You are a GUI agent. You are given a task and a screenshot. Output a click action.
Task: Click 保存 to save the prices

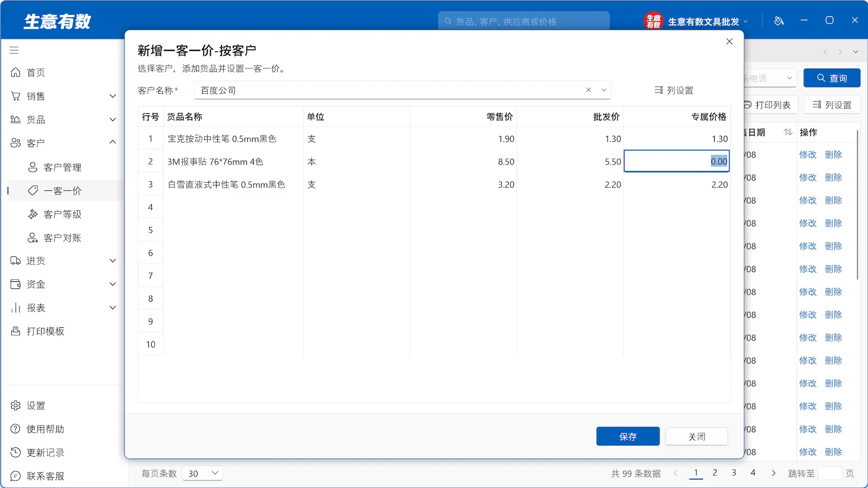[x=627, y=436]
